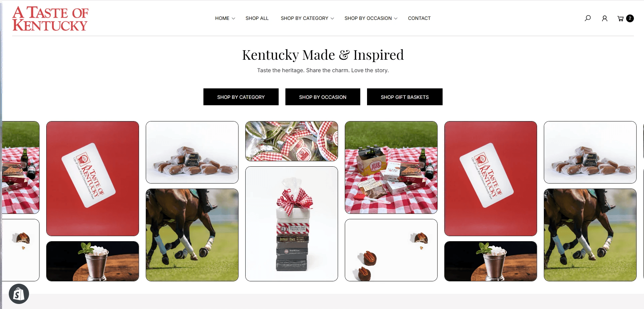Open the picnic blanket gift basket image
The image size is (644, 309).
click(391, 167)
